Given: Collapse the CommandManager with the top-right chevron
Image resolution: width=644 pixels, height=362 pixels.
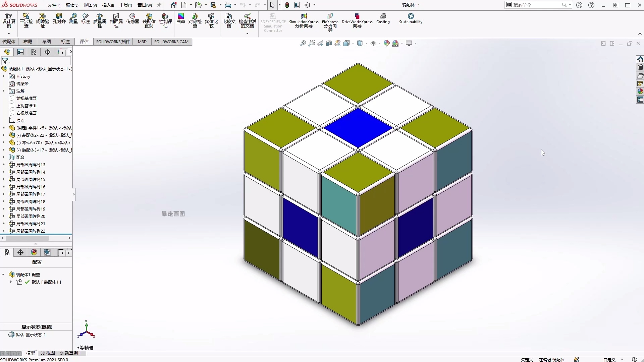Looking at the screenshot, I should (640, 34).
